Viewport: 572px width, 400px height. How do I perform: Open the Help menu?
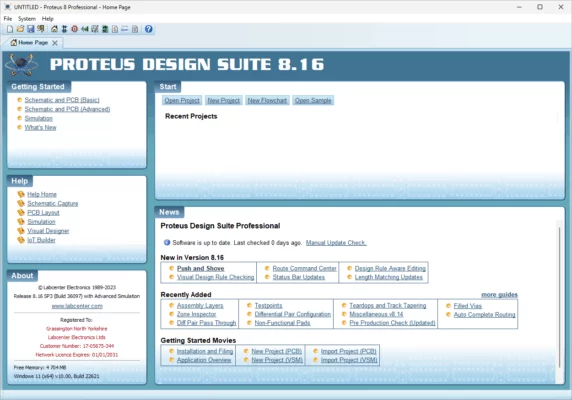47,19
